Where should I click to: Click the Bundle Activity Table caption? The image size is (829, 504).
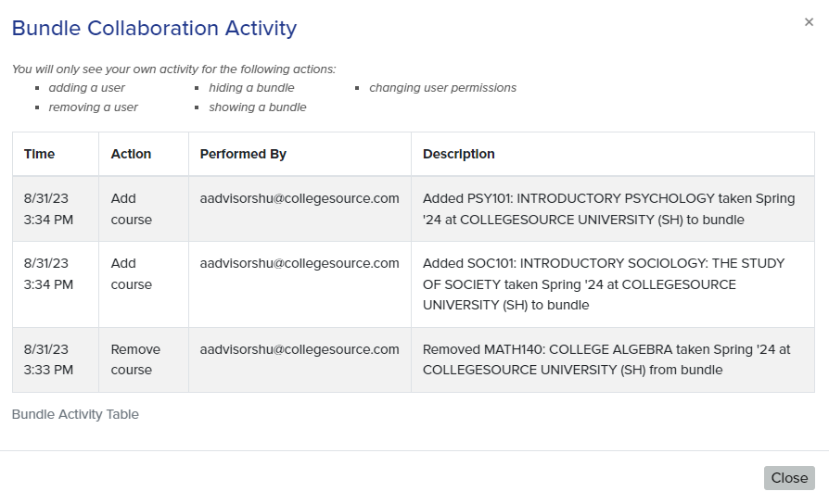[x=75, y=414]
